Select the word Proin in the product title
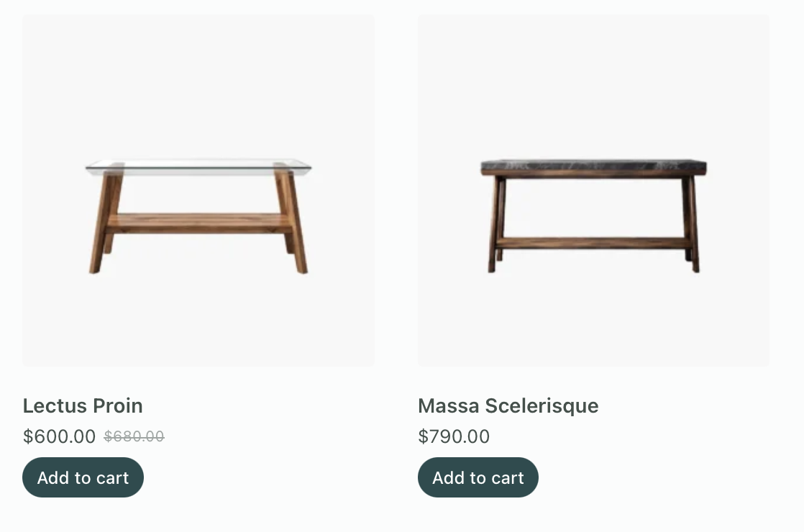 [118, 406]
